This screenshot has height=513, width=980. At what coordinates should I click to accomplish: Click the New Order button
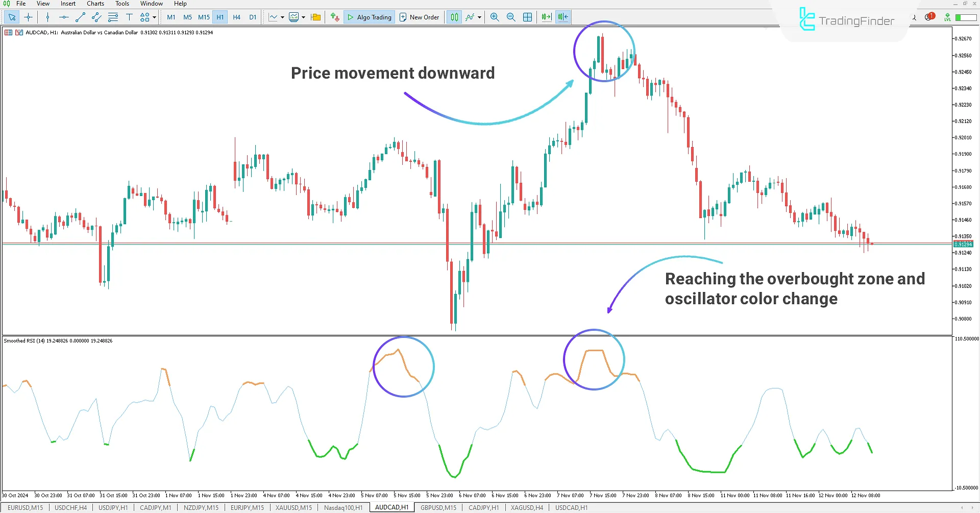click(420, 17)
